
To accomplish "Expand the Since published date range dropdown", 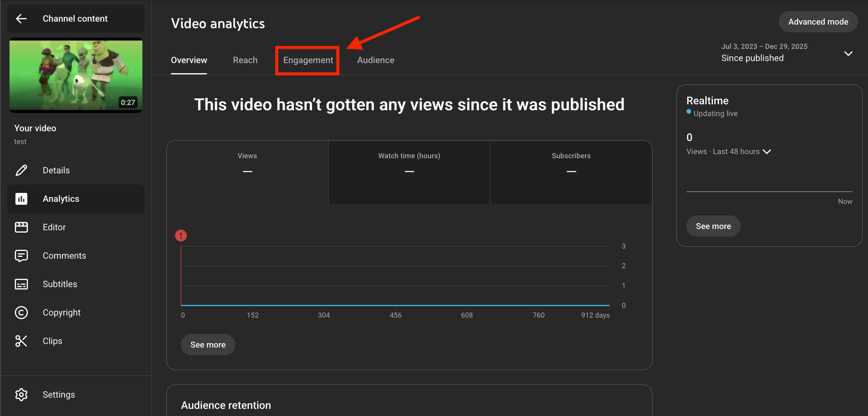I will 848,53.
